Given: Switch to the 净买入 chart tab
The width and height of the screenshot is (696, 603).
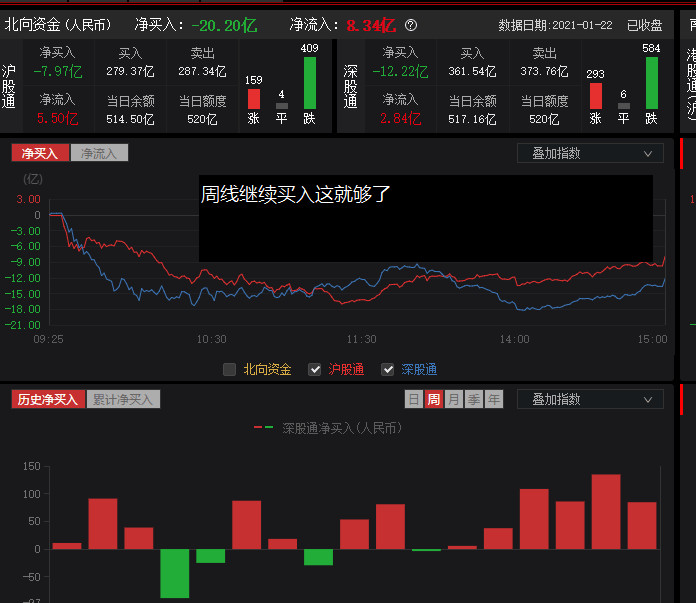Looking at the screenshot, I should (x=40, y=153).
